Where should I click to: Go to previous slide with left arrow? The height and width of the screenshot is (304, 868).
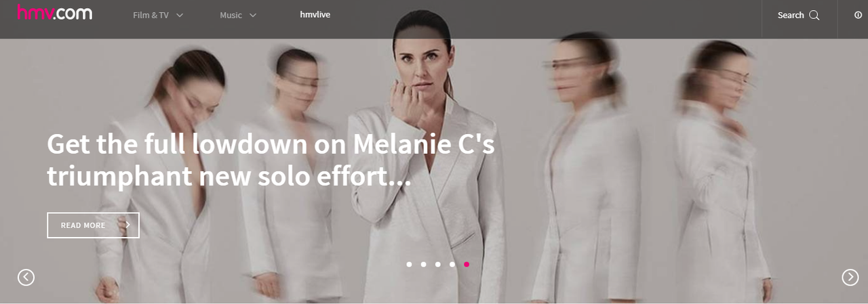pyautogui.click(x=26, y=277)
